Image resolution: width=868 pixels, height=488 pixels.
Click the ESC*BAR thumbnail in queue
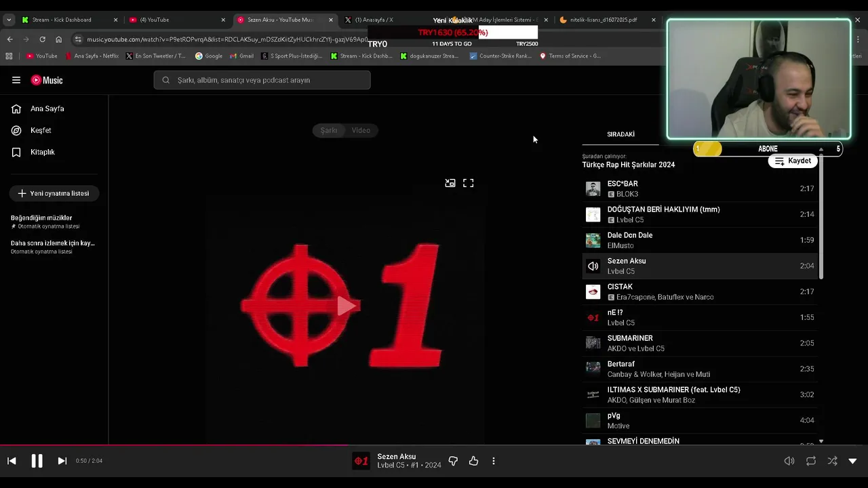pos(593,188)
